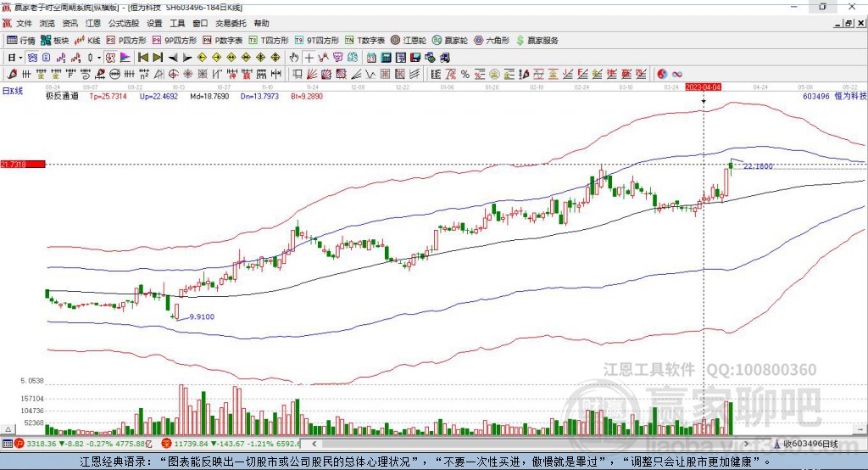The image size is (868, 470).
Task: Jump to last bar with skip-to-end icon
Action: tap(158, 58)
